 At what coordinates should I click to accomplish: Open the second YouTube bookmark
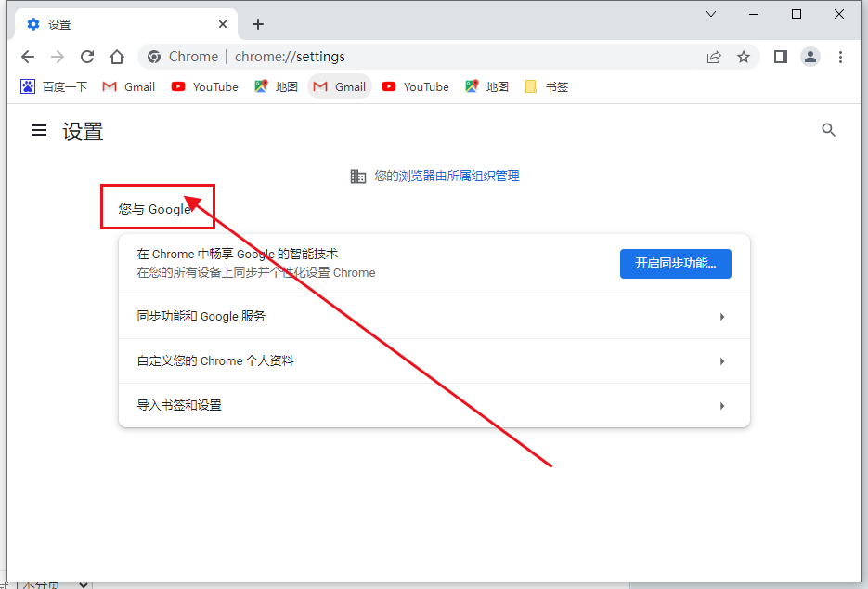(416, 86)
